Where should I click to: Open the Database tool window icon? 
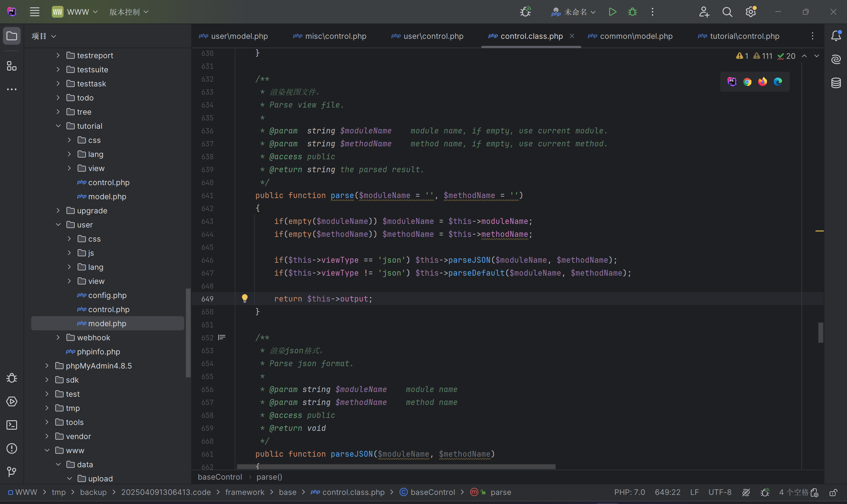coord(836,83)
